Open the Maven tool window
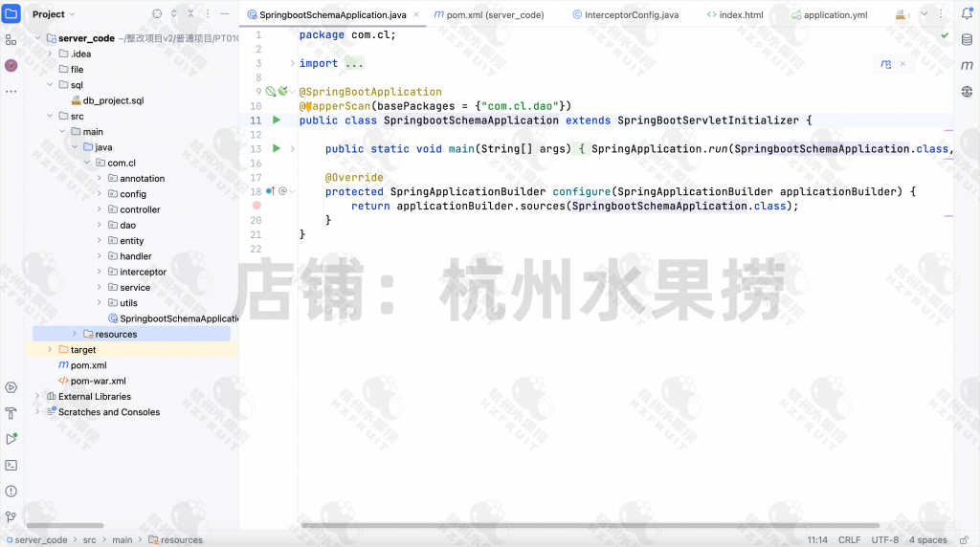The height and width of the screenshot is (547, 980). tap(967, 64)
